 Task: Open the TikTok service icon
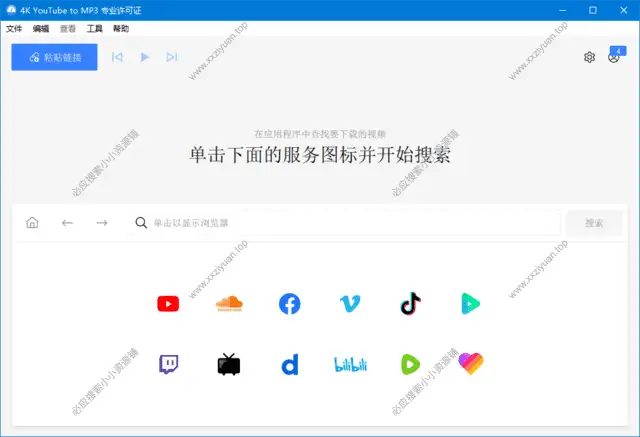tap(411, 304)
